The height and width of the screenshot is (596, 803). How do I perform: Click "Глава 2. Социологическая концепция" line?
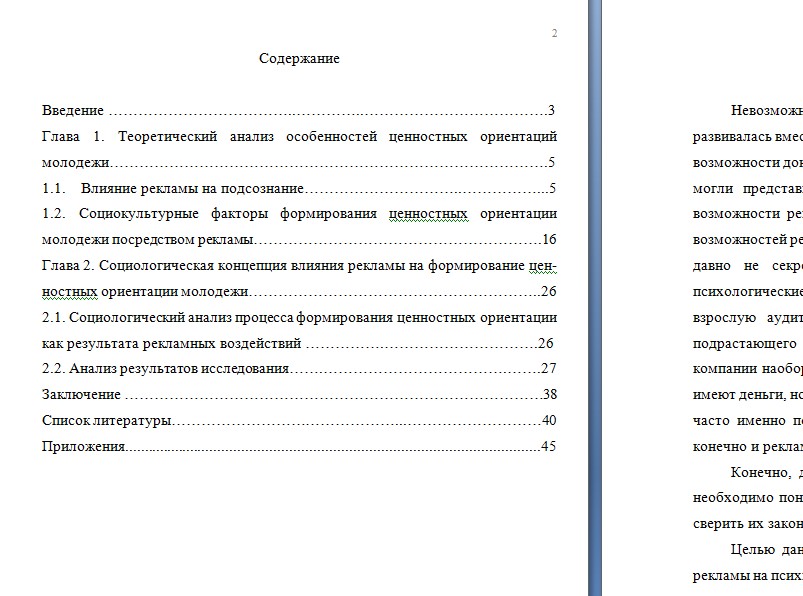click(x=300, y=265)
